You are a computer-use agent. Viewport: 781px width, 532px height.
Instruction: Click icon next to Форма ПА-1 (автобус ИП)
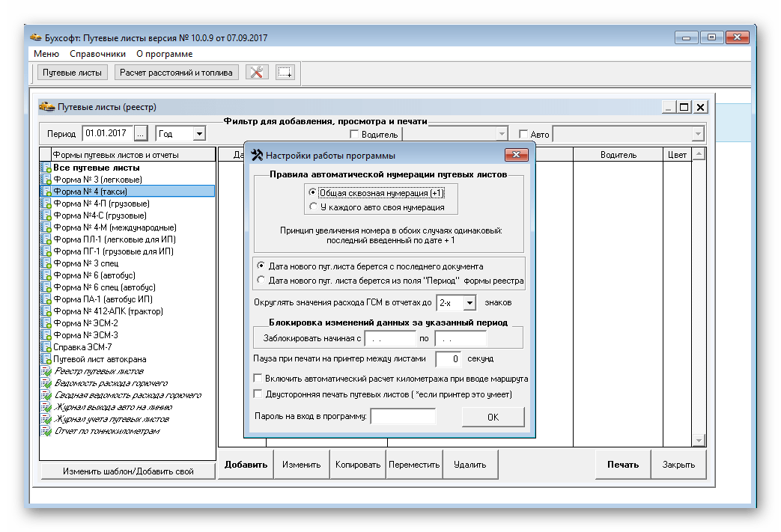pos(46,299)
